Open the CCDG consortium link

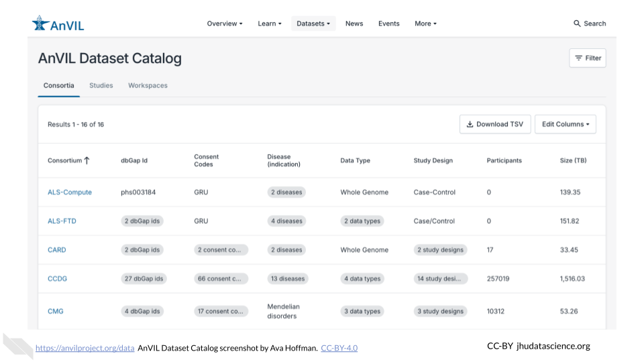coord(58,278)
